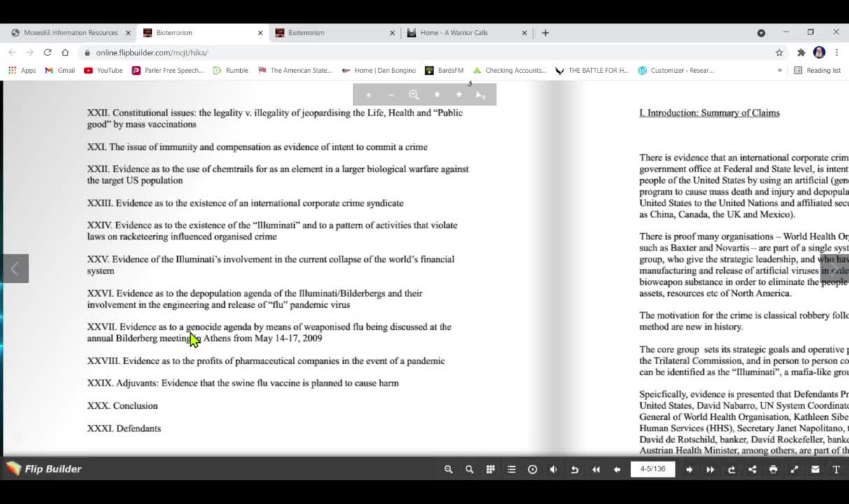Open the Chrome three-dot menu

click(836, 52)
